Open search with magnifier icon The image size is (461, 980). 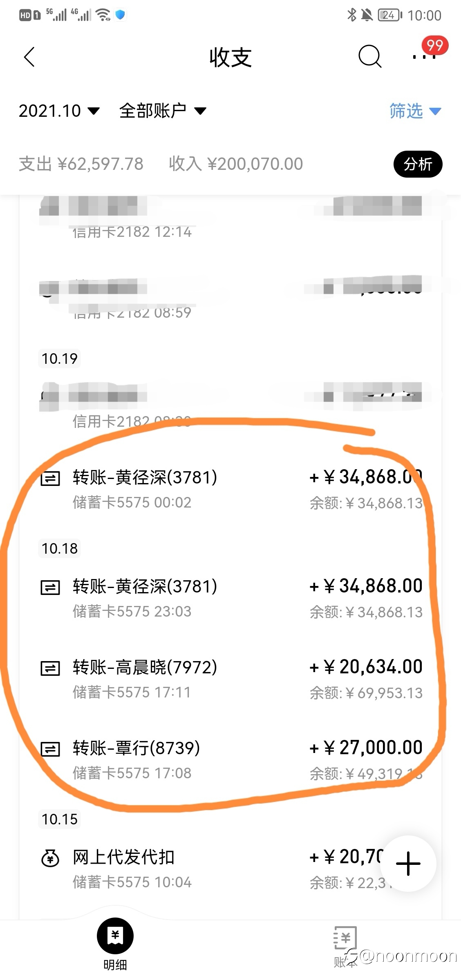tap(370, 56)
